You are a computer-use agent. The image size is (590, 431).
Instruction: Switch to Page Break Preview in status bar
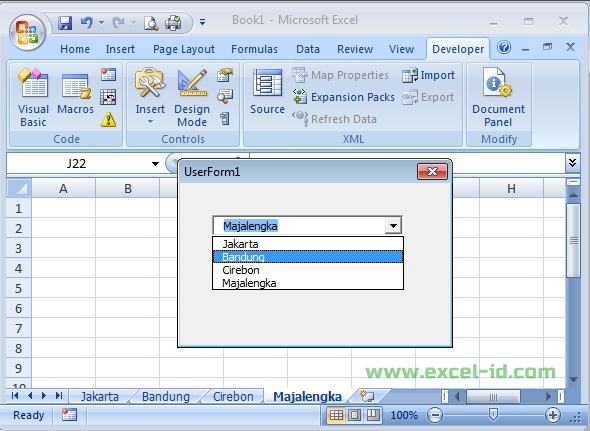tap(373, 415)
